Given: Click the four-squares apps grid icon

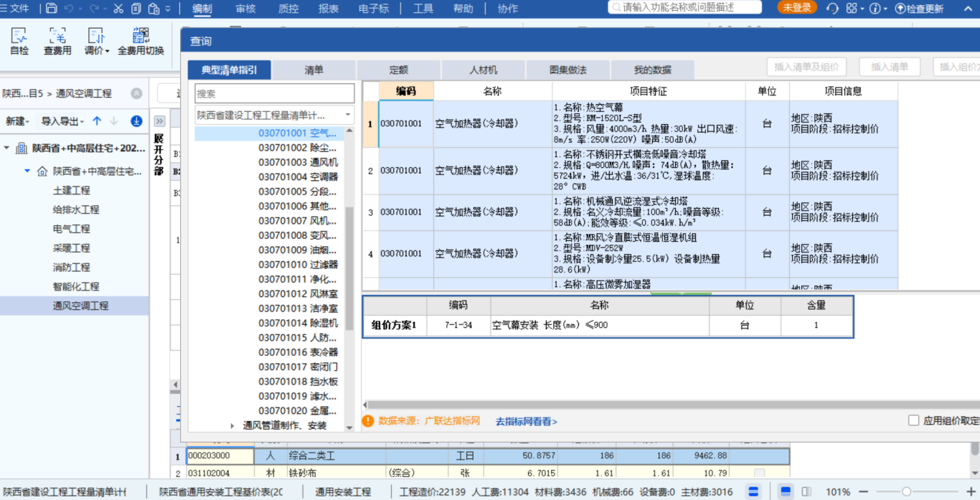Looking at the screenshot, I should (852, 9).
